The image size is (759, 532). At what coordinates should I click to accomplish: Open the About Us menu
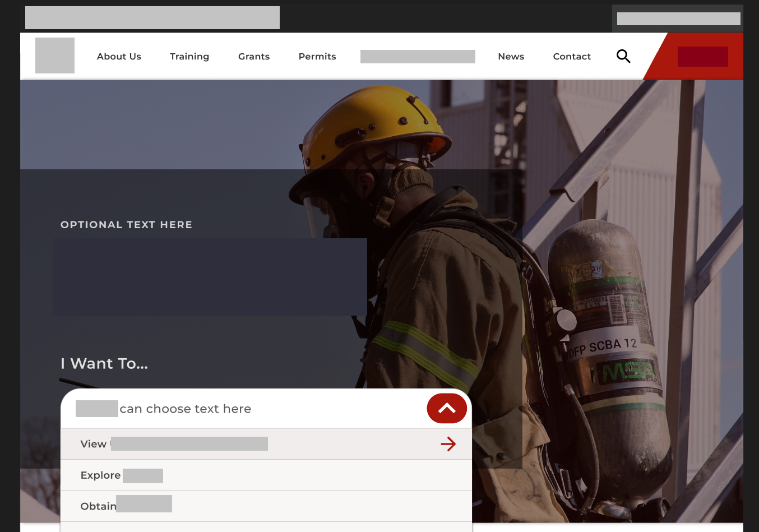[119, 57]
